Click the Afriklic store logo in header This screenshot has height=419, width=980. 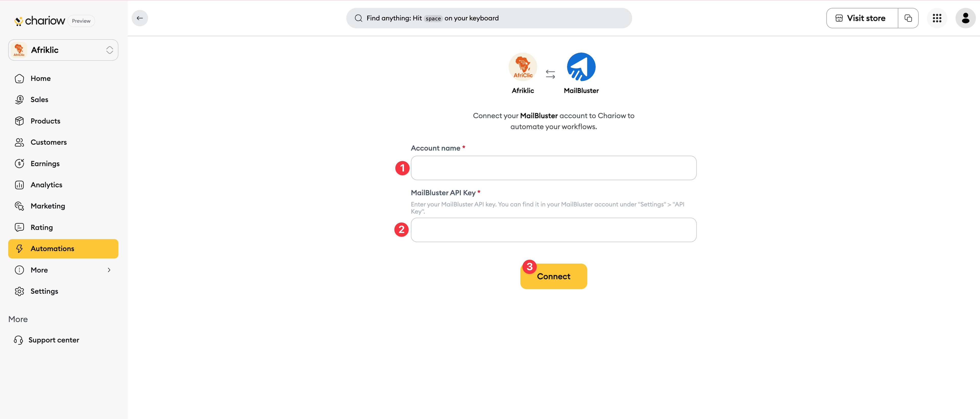pos(523,67)
